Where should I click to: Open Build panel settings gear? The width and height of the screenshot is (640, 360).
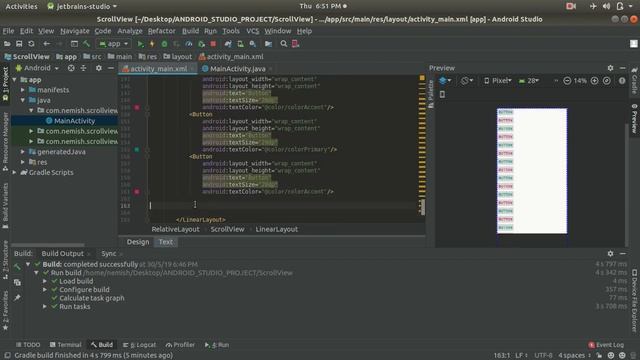(x=610, y=253)
